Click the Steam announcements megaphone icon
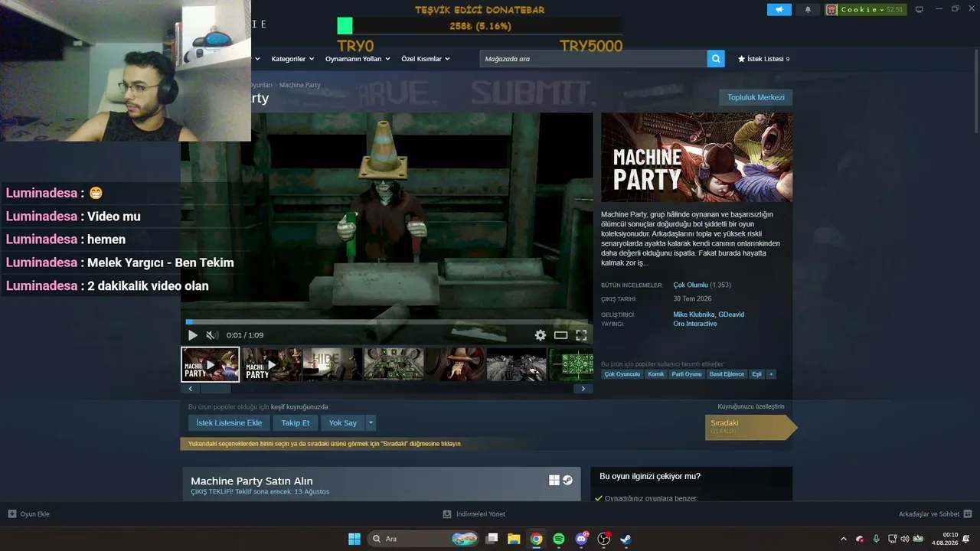 tap(779, 9)
